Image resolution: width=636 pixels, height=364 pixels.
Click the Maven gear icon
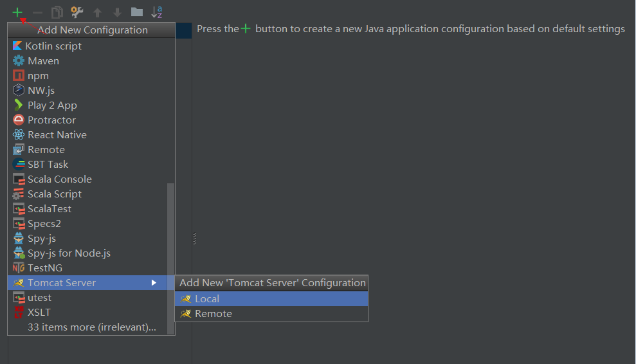(18, 61)
